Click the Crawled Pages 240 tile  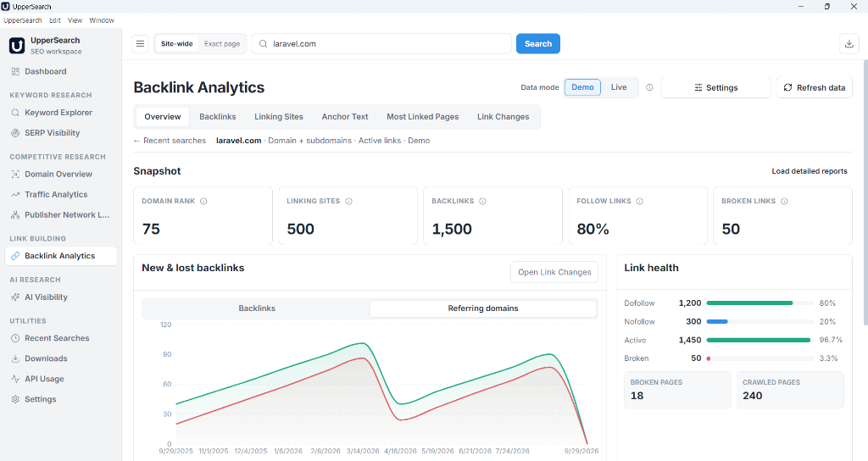[x=790, y=390]
